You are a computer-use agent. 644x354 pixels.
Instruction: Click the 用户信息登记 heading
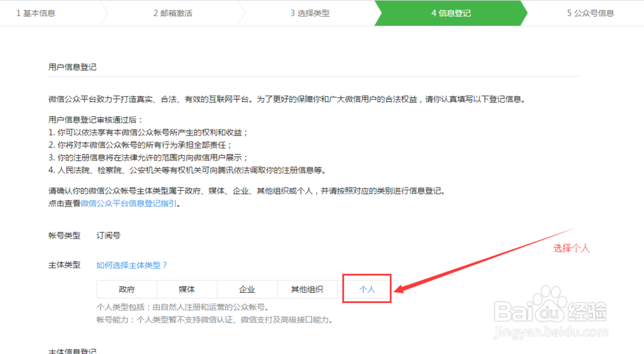72,67
